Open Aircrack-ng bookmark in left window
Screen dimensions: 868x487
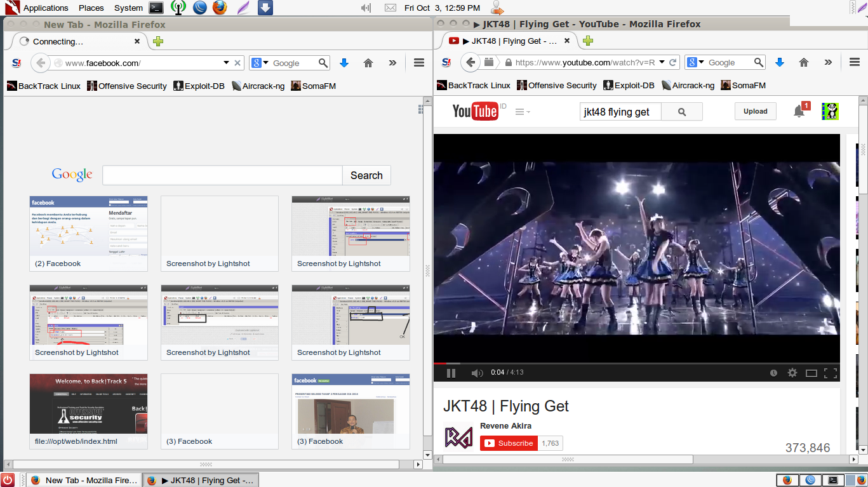point(258,86)
